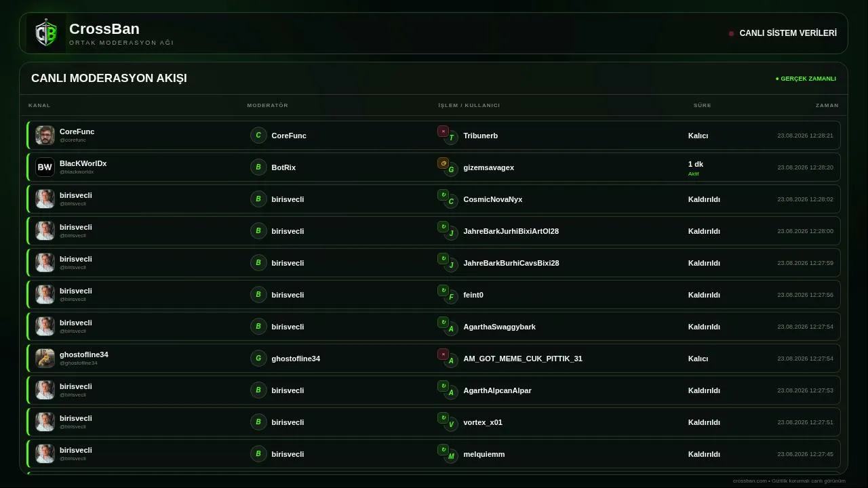Click the CrossBan shield logo

pyautogui.click(x=46, y=33)
